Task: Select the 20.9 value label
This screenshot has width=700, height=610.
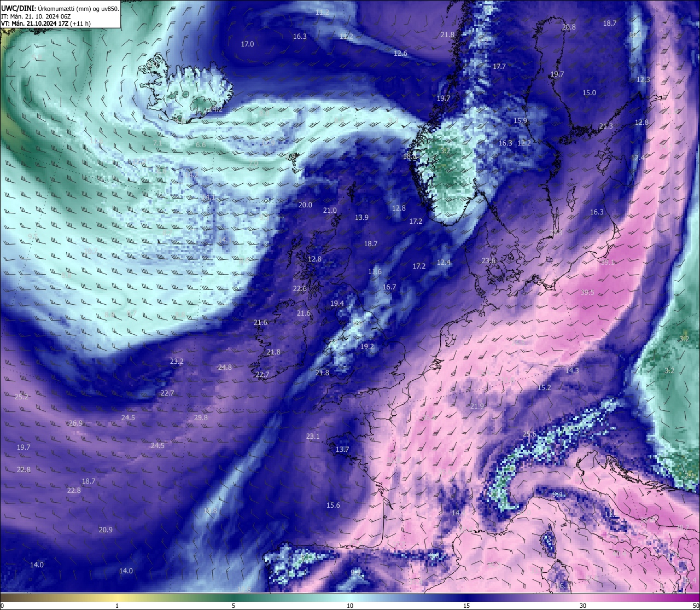Action: pyautogui.click(x=106, y=530)
